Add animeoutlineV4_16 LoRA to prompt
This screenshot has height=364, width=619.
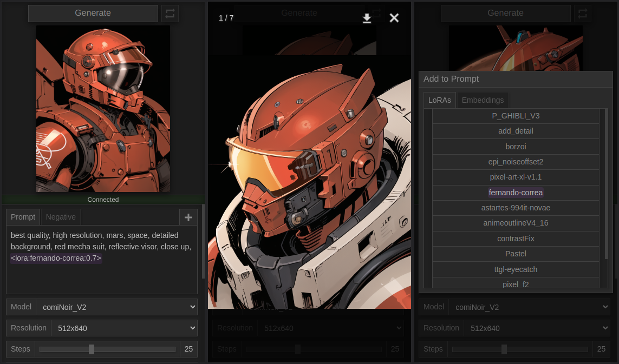[516, 223]
